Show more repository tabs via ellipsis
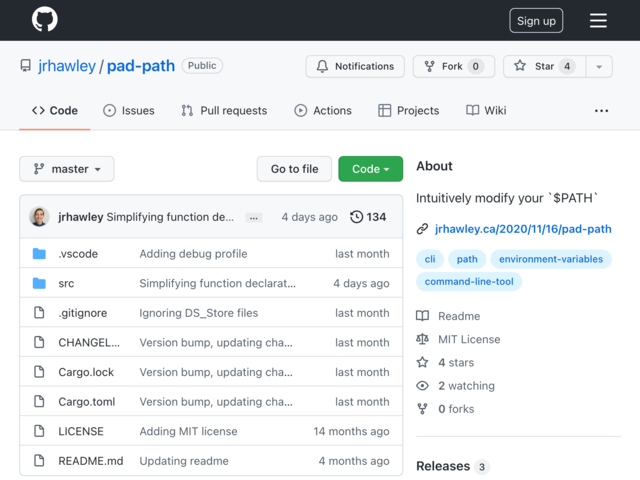 tap(601, 111)
